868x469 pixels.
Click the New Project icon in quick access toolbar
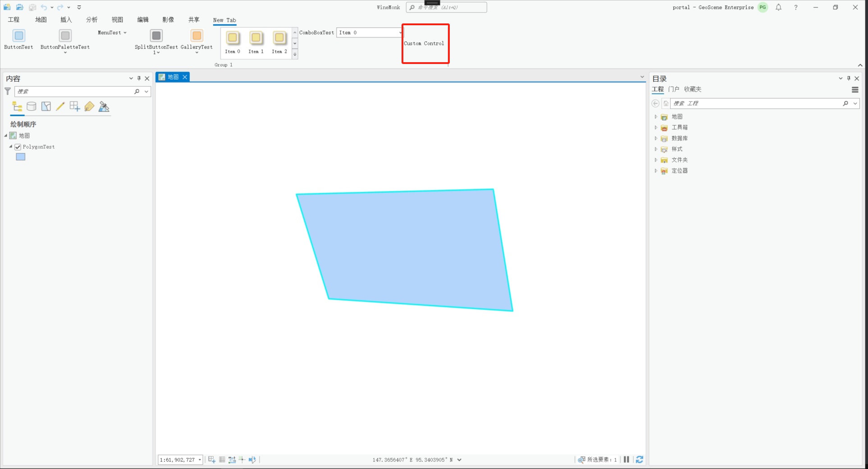[x=7, y=7]
